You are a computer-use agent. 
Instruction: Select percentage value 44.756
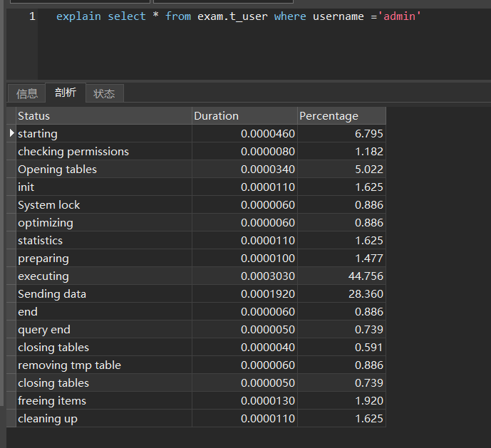coord(366,276)
